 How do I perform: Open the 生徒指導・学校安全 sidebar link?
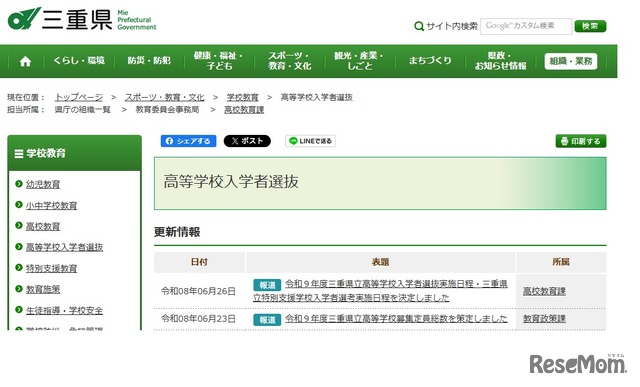[64, 310]
